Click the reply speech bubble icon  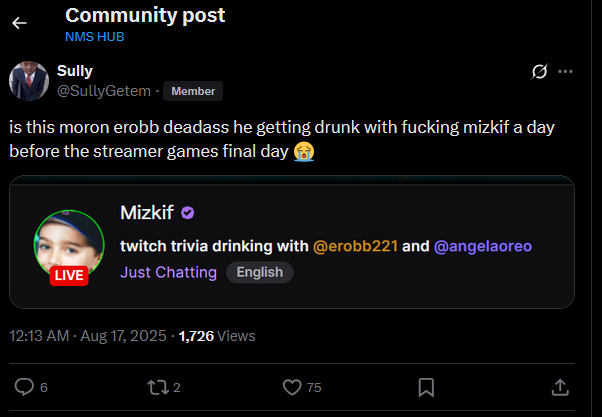24,387
